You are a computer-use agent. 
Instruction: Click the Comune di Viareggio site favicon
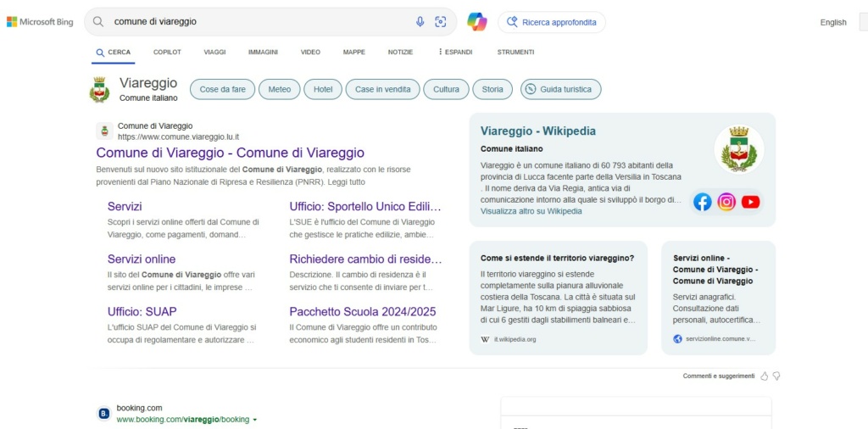pos(104,131)
